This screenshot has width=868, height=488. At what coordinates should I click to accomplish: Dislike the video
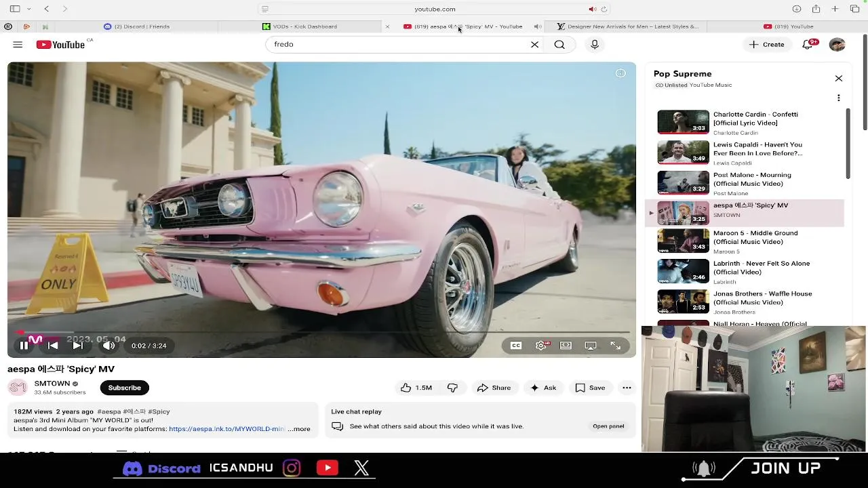(452, 388)
